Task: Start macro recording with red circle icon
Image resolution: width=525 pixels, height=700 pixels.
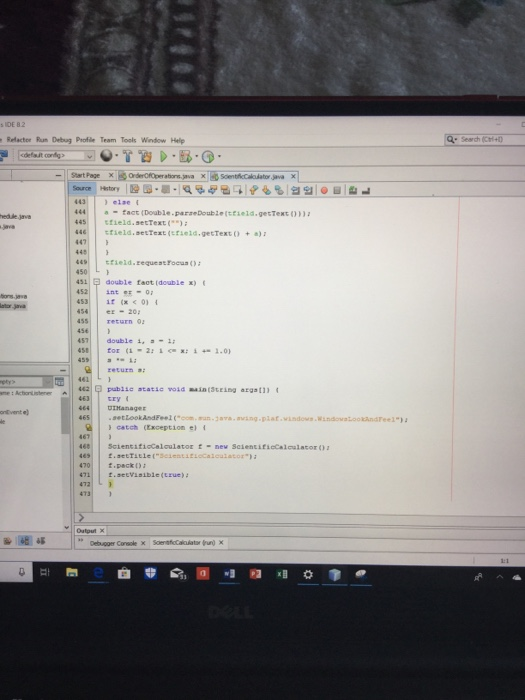Action: point(324,191)
